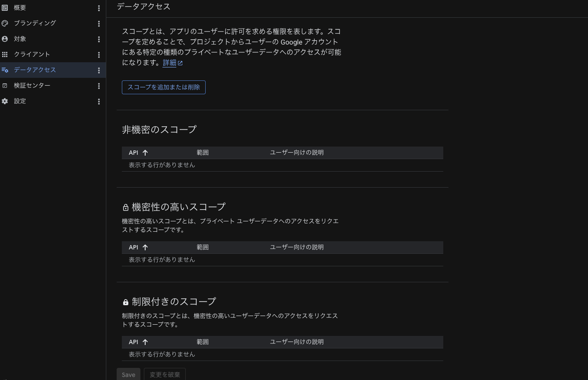Open three-dot menu beside 設定

tap(99, 102)
